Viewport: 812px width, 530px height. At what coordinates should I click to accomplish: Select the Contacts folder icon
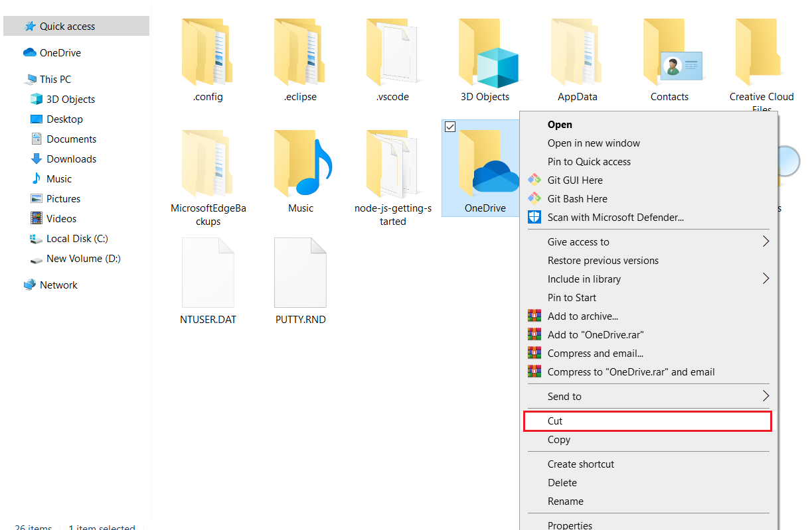[672, 52]
